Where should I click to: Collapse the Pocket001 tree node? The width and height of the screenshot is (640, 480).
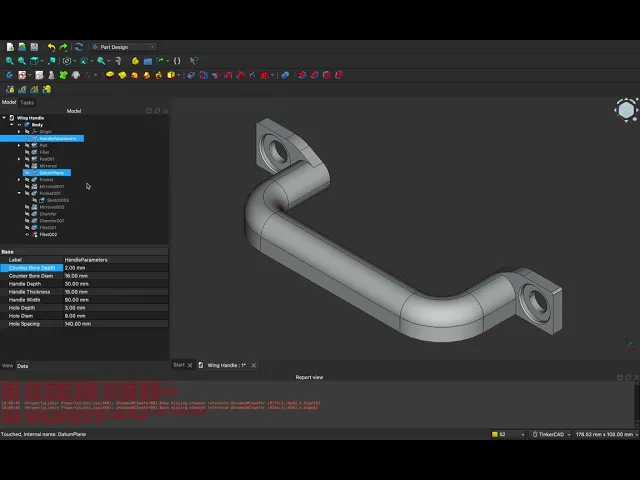point(19,193)
